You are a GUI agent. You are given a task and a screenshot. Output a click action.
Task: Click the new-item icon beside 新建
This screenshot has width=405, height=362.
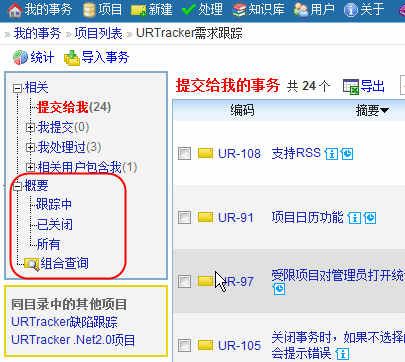click(139, 11)
